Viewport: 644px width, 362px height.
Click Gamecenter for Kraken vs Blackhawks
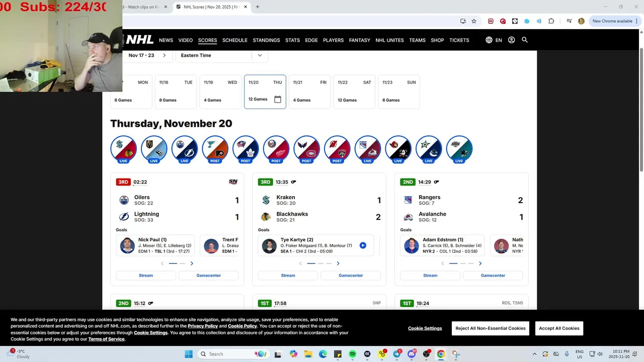[x=351, y=276]
